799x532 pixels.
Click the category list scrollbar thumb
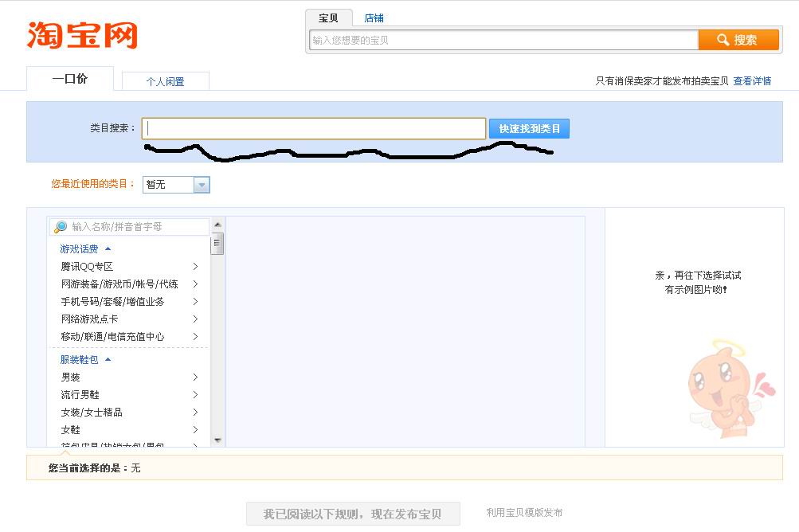pyautogui.click(x=217, y=244)
